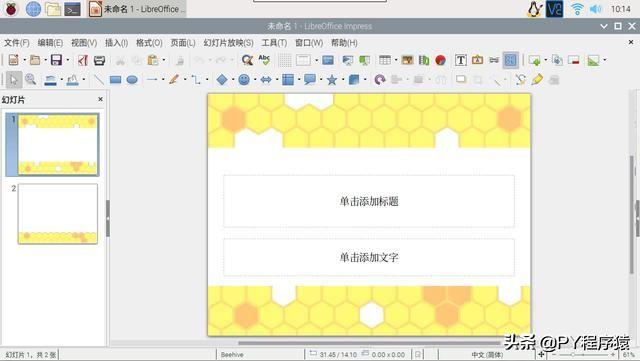Image resolution: width=640 pixels, height=361 pixels.
Task: Open the 工具(T) menu
Action: tap(274, 43)
